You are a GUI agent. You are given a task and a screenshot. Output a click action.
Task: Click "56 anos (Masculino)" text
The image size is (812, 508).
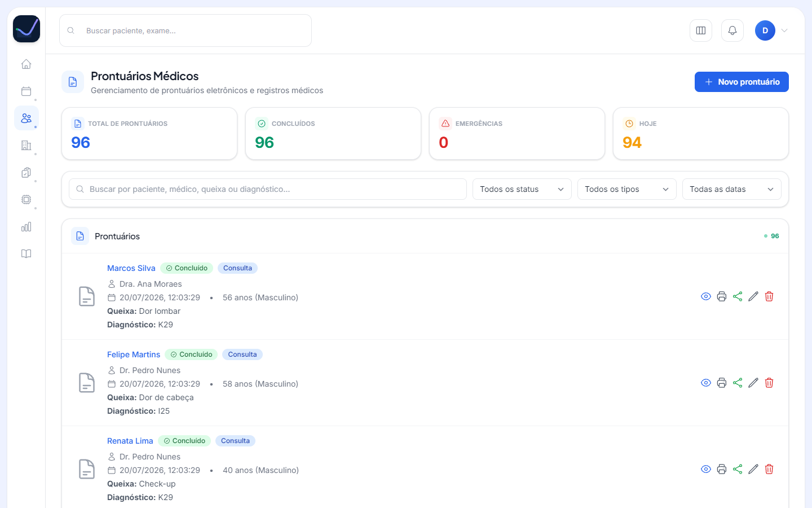pyautogui.click(x=261, y=297)
